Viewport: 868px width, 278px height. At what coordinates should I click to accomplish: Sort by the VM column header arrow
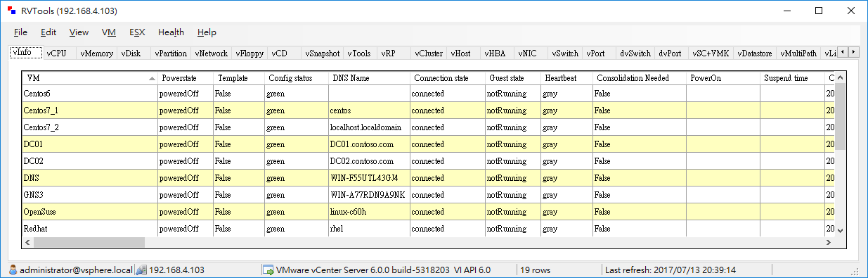point(152,78)
